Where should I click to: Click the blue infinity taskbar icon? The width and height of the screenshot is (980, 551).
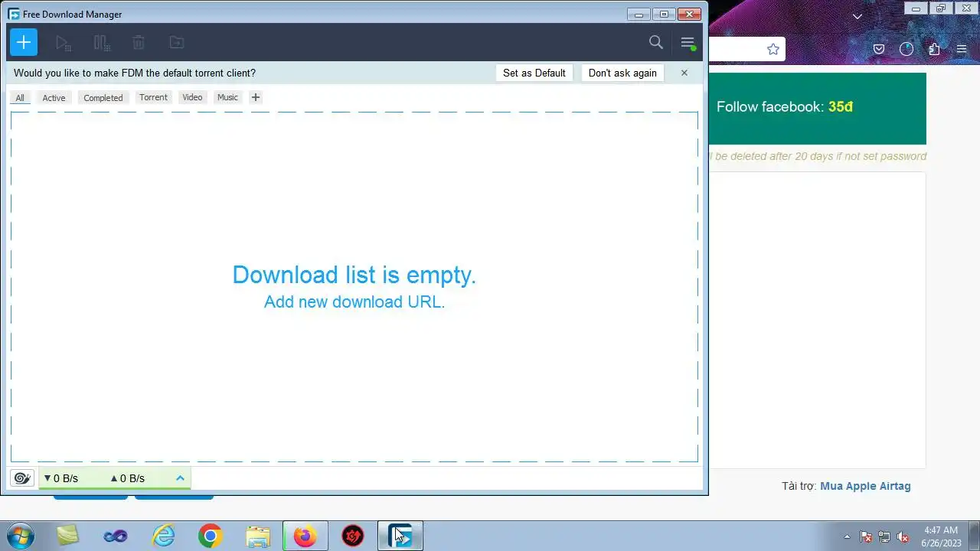pyautogui.click(x=116, y=536)
